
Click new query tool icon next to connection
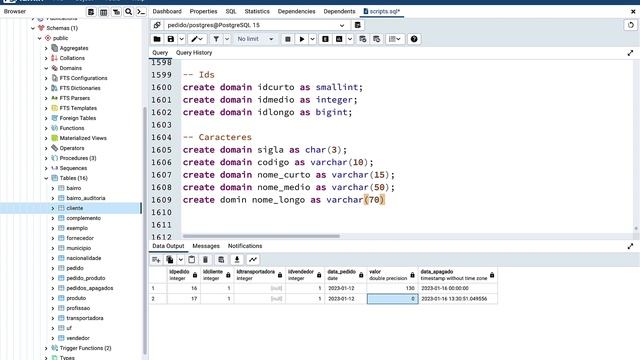[358, 25]
